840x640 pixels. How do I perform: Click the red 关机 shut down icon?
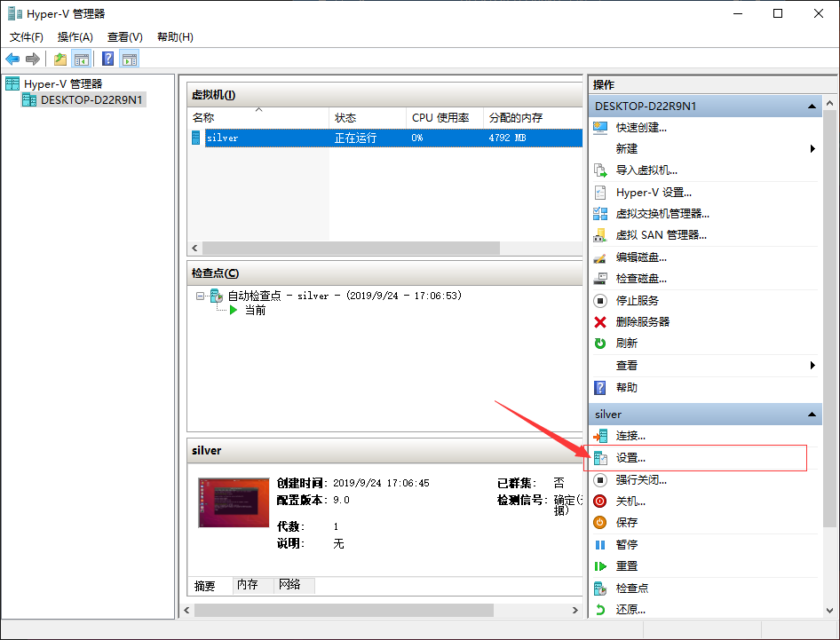tap(600, 502)
